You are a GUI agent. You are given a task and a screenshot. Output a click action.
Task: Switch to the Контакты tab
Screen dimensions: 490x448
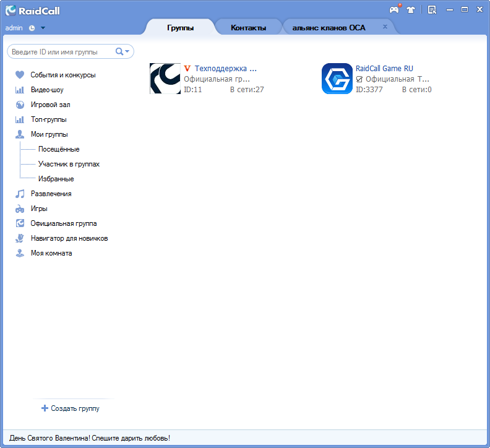point(249,27)
